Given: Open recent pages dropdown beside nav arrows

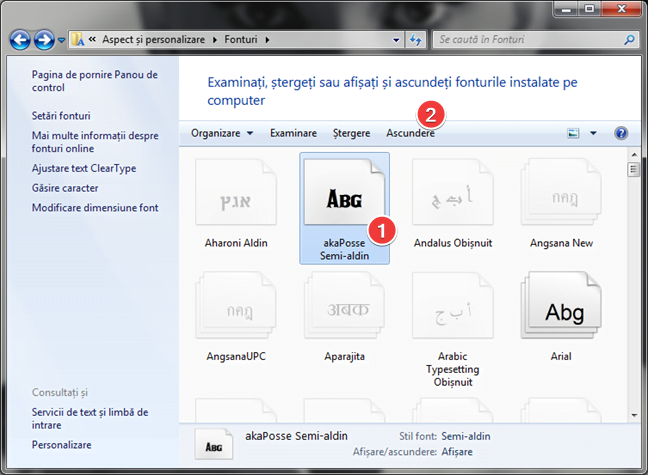Looking at the screenshot, I should point(61,40).
